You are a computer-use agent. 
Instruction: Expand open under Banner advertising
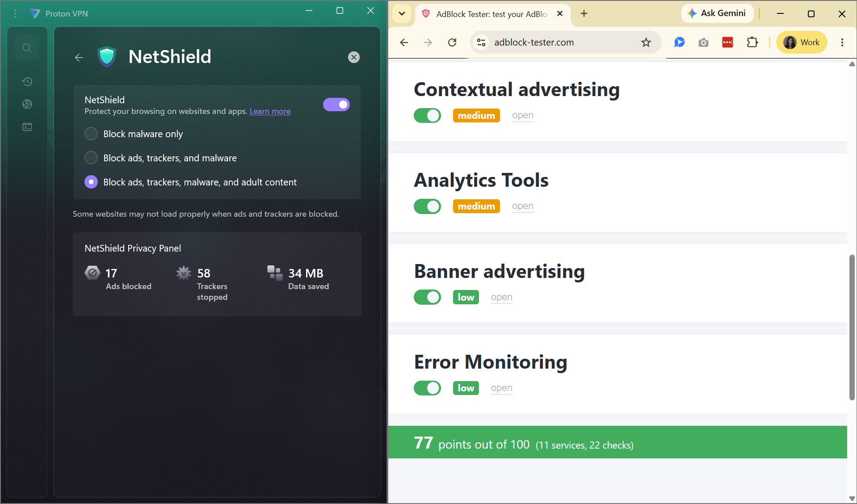tap(501, 297)
